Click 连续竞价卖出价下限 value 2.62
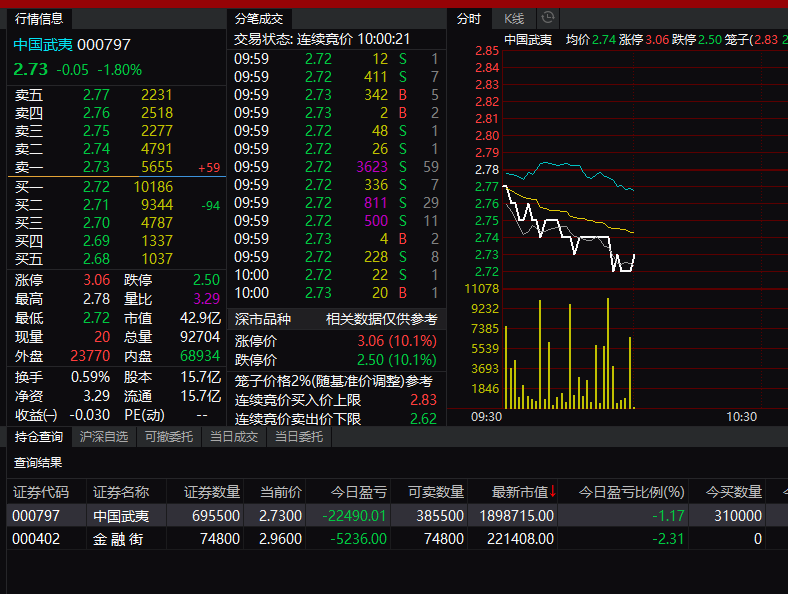The height and width of the screenshot is (594, 788). pos(424,419)
